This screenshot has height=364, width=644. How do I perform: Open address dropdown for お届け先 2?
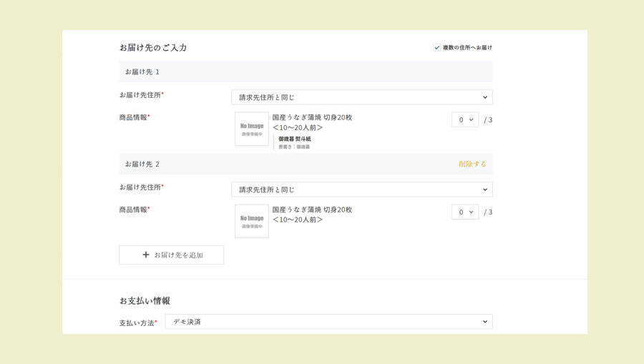tap(361, 190)
